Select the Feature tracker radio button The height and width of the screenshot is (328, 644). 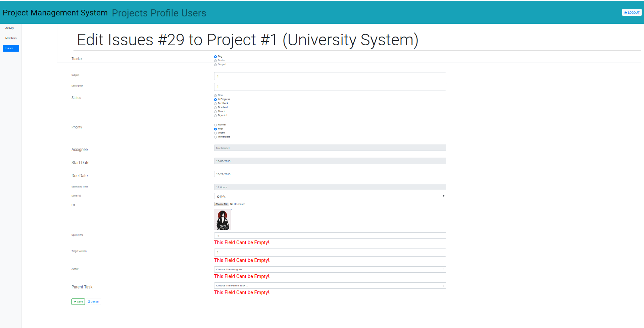tap(215, 61)
